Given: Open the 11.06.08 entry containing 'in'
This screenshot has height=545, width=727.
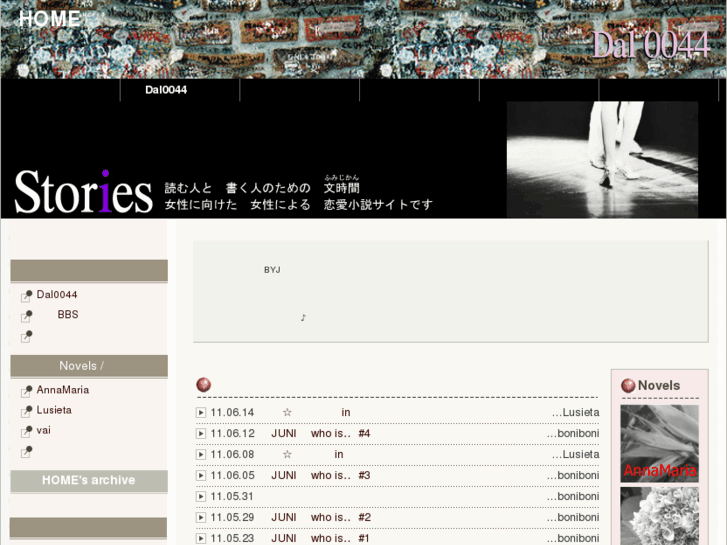Looking at the screenshot, I should [313, 454].
